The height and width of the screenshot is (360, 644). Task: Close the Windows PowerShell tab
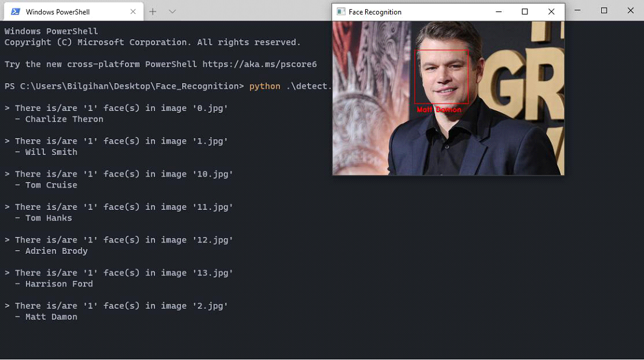[x=133, y=11]
